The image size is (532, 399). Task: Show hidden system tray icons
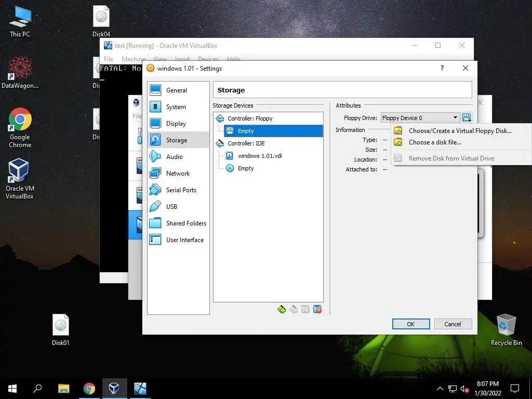[440, 389]
